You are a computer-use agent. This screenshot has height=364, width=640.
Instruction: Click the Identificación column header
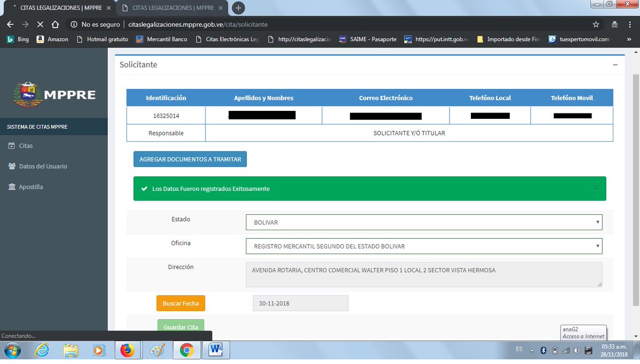point(166,98)
